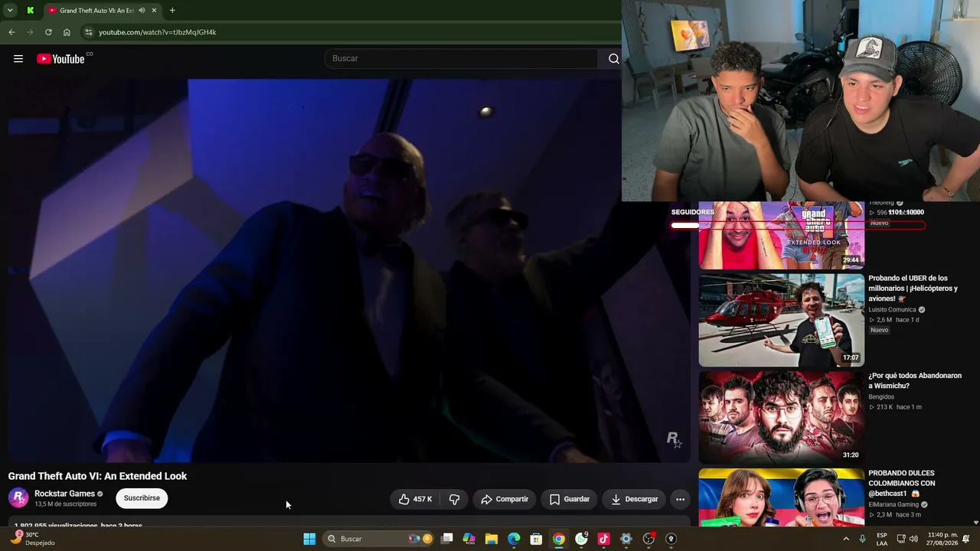Image resolution: width=980 pixels, height=551 pixels.
Task: Open the browser home page
Action: click(67, 32)
